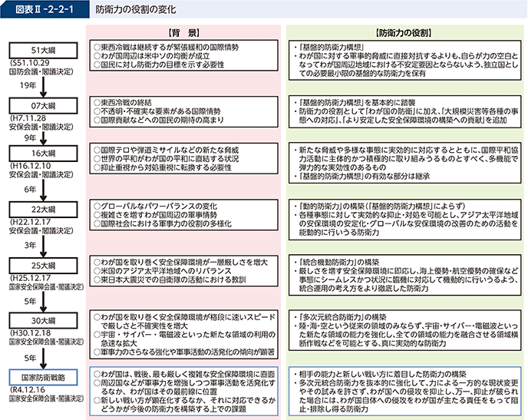Click the 07大綱 box
Screen dimensions: 528x420
pyautogui.click(x=43, y=106)
